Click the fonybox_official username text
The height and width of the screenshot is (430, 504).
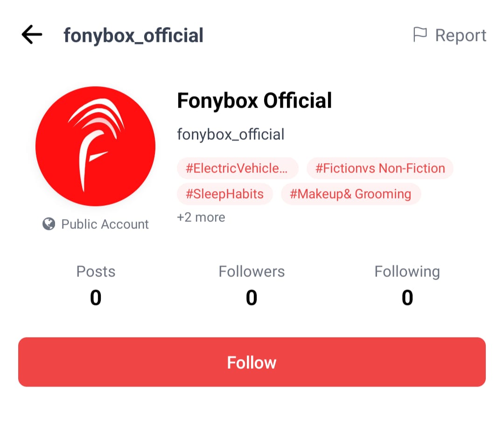[231, 134]
